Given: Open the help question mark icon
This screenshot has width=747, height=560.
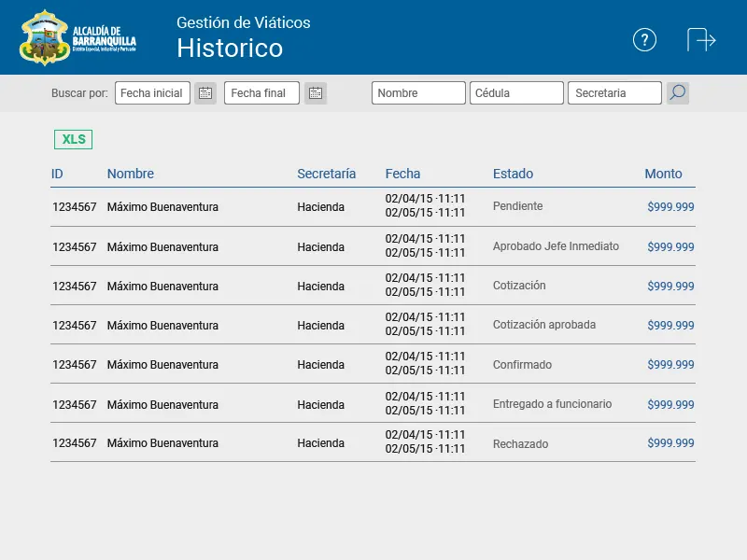Looking at the screenshot, I should click(x=644, y=39).
